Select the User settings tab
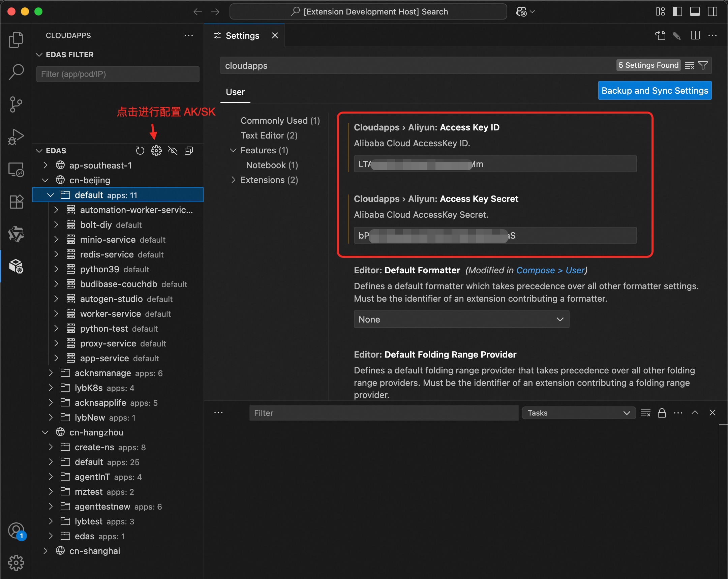Image resolution: width=728 pixels, height=579 pixels. click(235, 92)
